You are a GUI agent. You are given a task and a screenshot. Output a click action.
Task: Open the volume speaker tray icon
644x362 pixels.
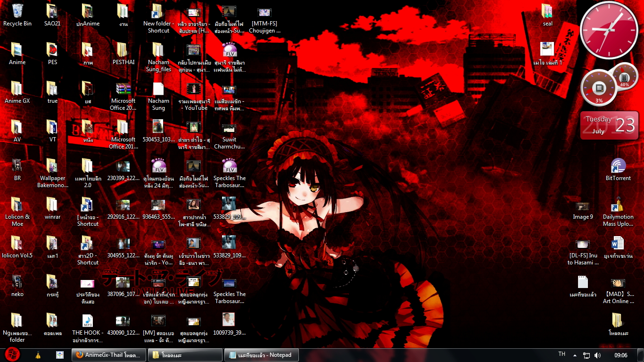(597, 355)
